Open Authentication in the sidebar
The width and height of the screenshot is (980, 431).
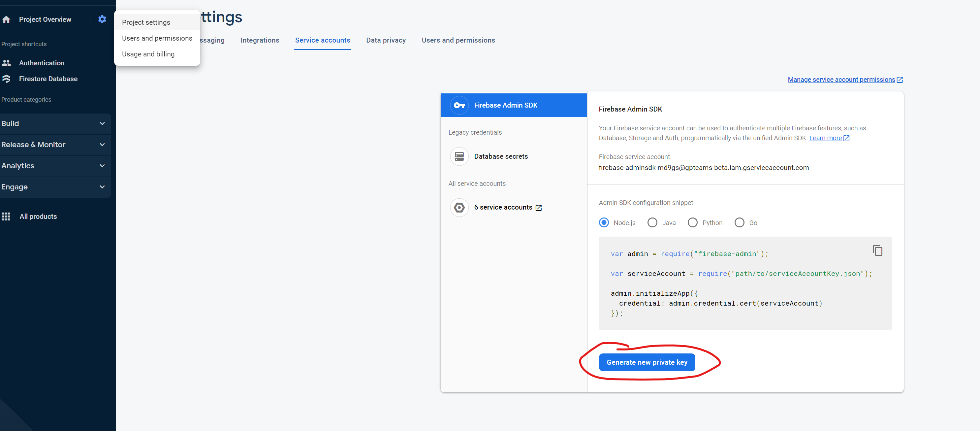click(42, 63)
